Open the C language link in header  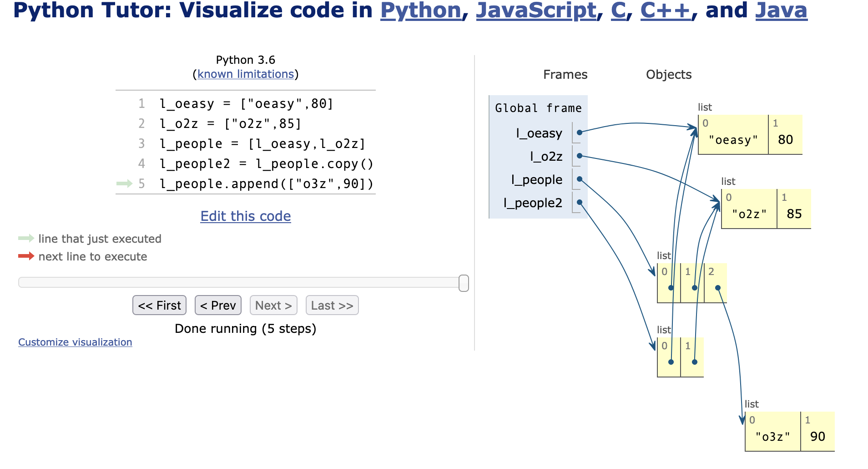[x=618, y=11]
